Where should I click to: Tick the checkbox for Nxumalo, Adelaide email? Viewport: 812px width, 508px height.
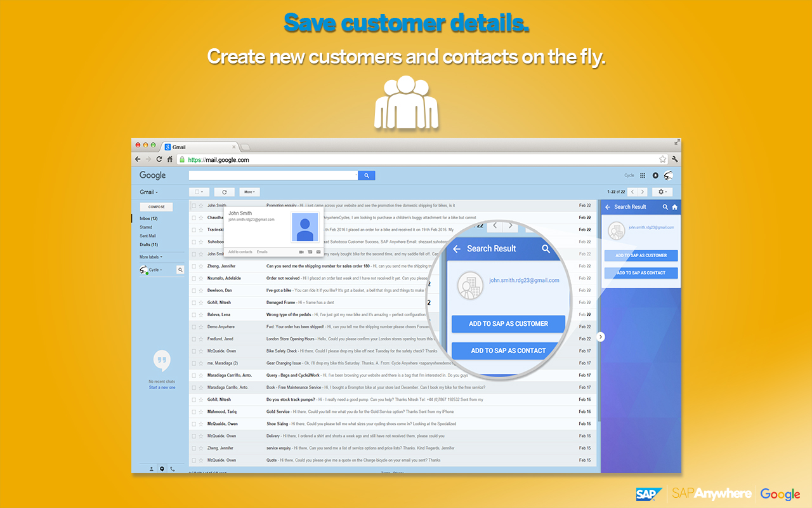pos(194,278)
